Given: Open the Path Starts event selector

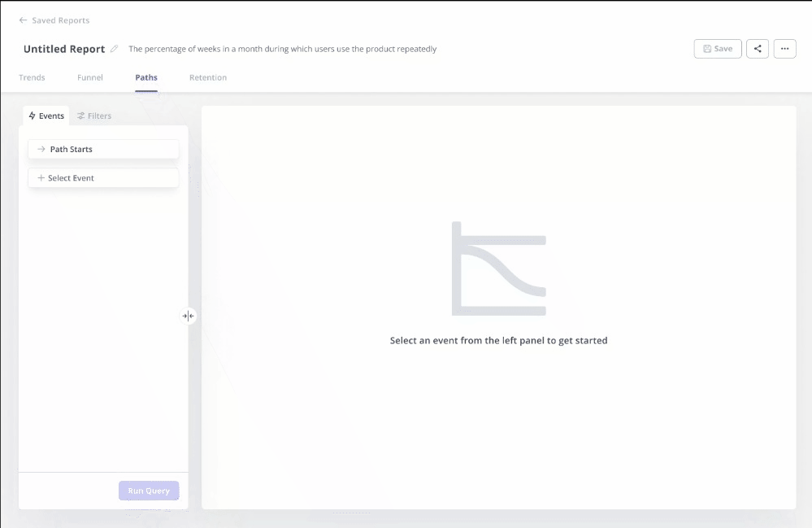Looking at the screenshot, I should click(103, 149).
